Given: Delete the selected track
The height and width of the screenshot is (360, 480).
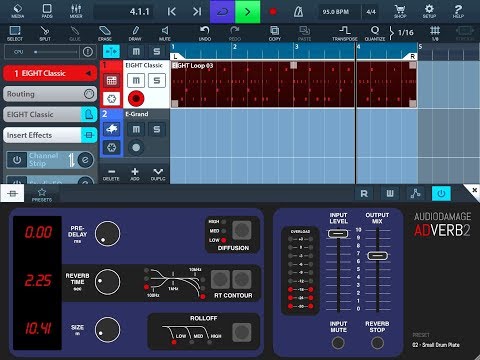Looking at the screenshot, I should (x=111, y=174).
